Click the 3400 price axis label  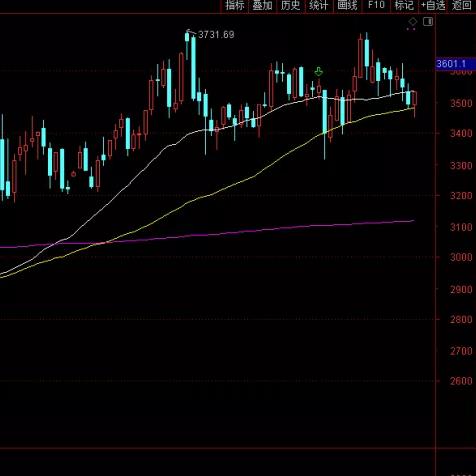tap(461, 133)
